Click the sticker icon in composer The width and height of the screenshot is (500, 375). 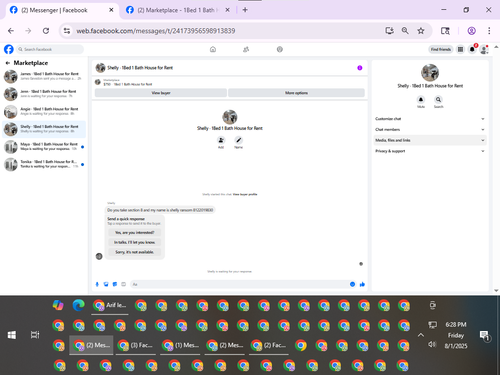point(115,284)
